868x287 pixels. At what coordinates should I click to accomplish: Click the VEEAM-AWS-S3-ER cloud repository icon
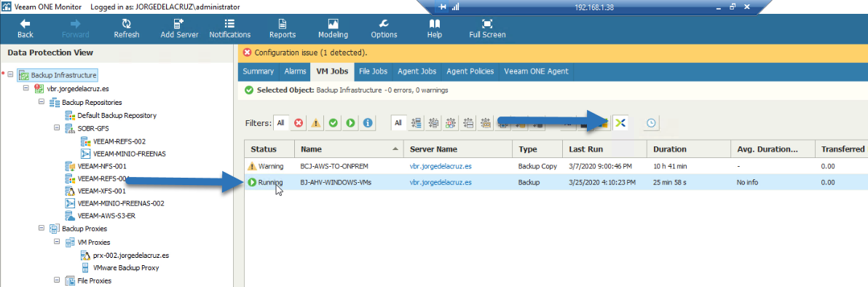point(70,216)
